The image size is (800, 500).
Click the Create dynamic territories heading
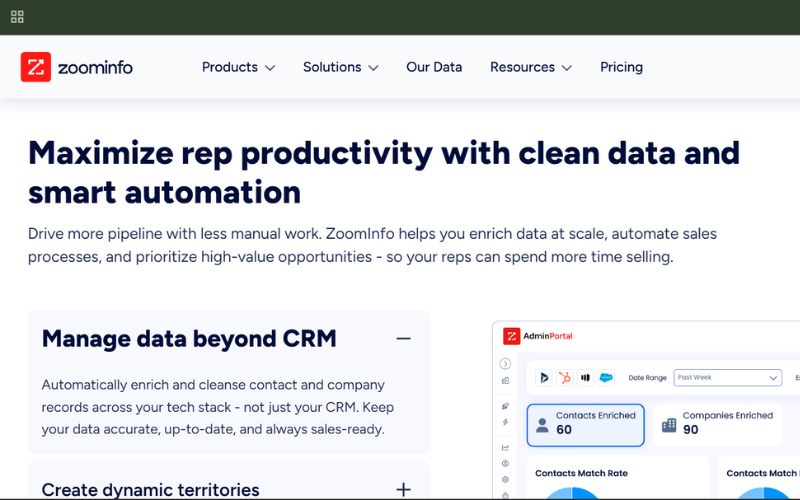tap(151, 490)
